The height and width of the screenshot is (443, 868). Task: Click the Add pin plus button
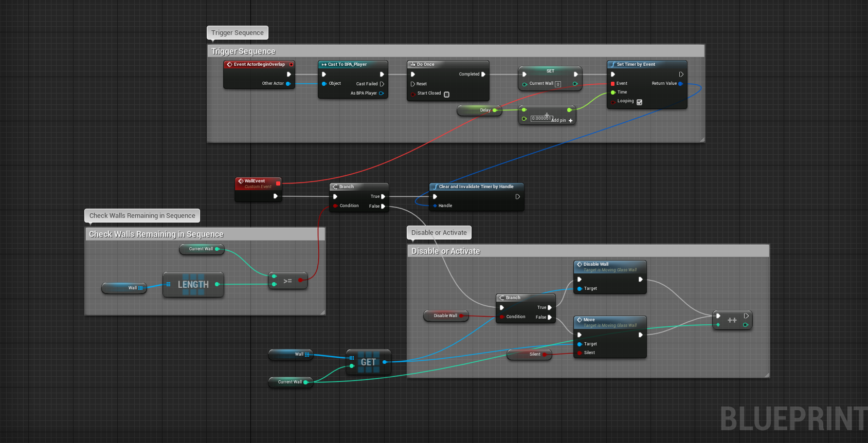(570, 121)
